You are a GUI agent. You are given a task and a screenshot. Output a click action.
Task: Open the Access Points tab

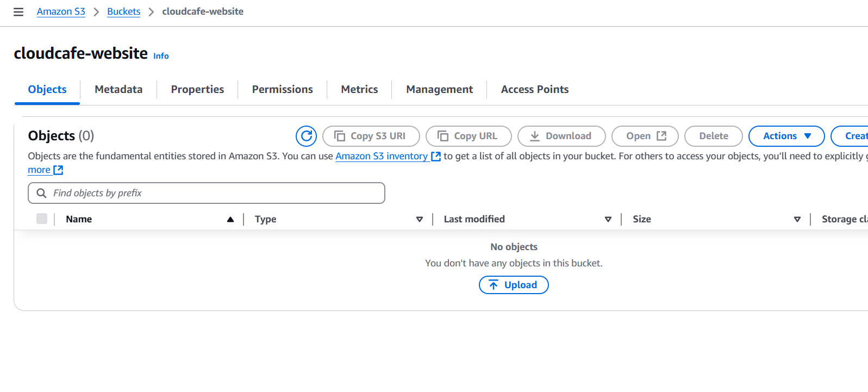[535, 89]
